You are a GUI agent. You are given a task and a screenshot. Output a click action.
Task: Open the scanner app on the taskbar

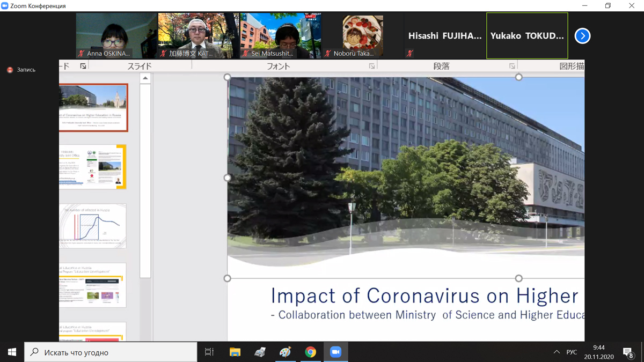[260, 352]
